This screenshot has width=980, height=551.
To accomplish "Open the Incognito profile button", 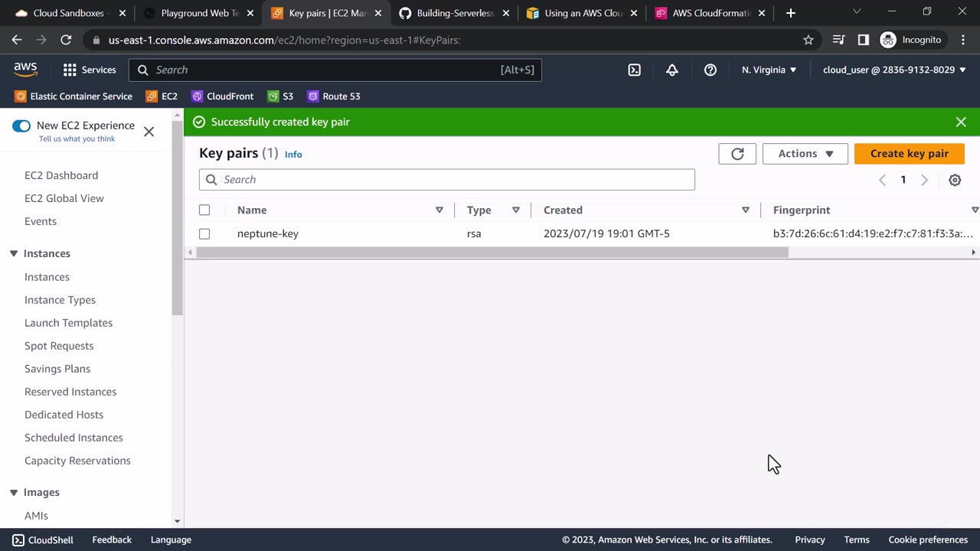I will coord(911,40).
